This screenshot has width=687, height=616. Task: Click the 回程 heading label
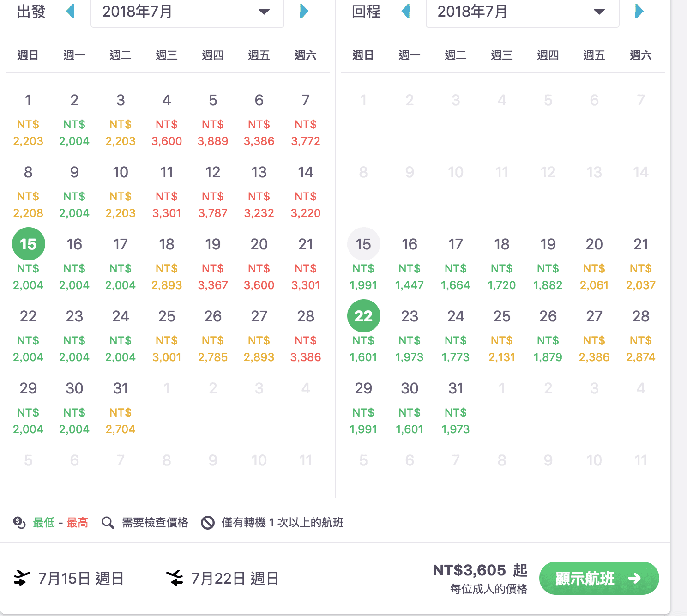(366, 11)
